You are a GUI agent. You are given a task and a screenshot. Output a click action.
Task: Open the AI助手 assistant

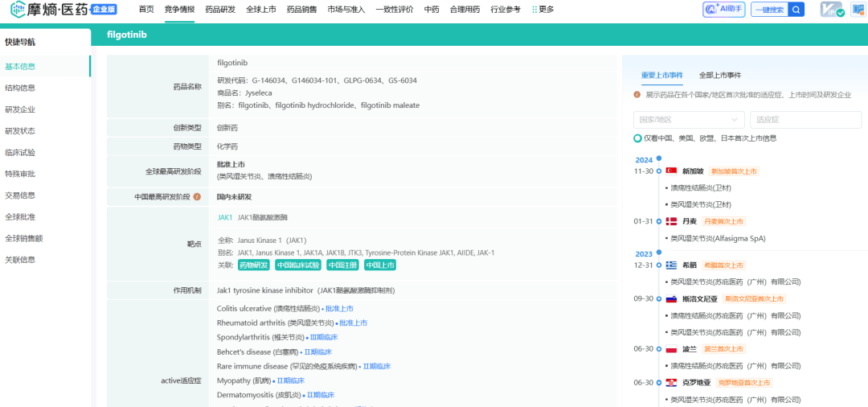point(724,10)
